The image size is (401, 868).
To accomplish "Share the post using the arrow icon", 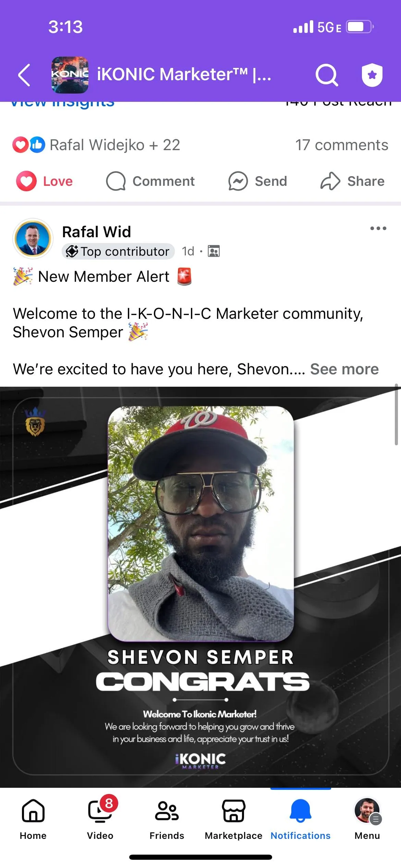I will pyautogui.click(x=330, y=181).
